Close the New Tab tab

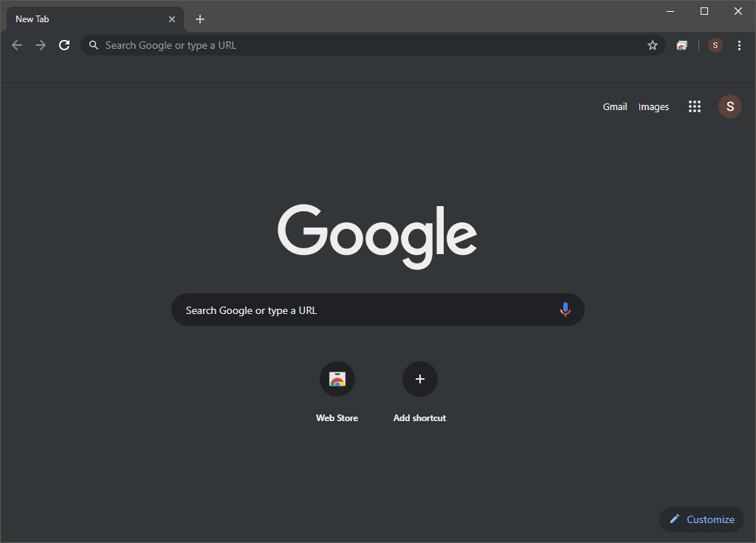[172, 19]
